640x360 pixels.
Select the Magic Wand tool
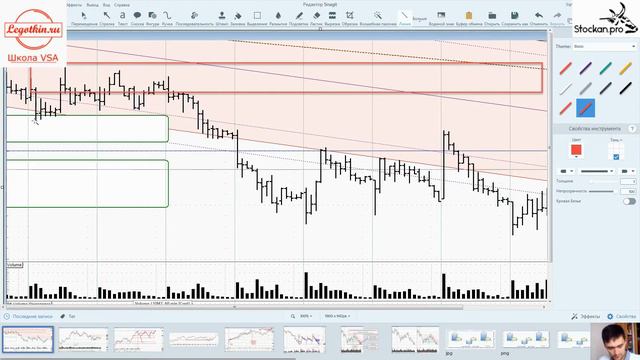pyautogui.click(x=378, y=18)
